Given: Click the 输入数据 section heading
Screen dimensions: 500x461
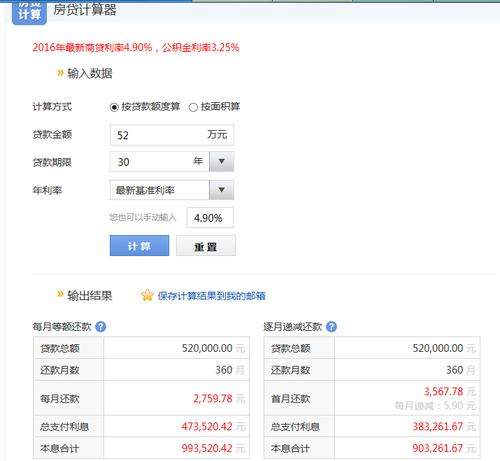Looking at the screenshot, I should click(90, 73).
